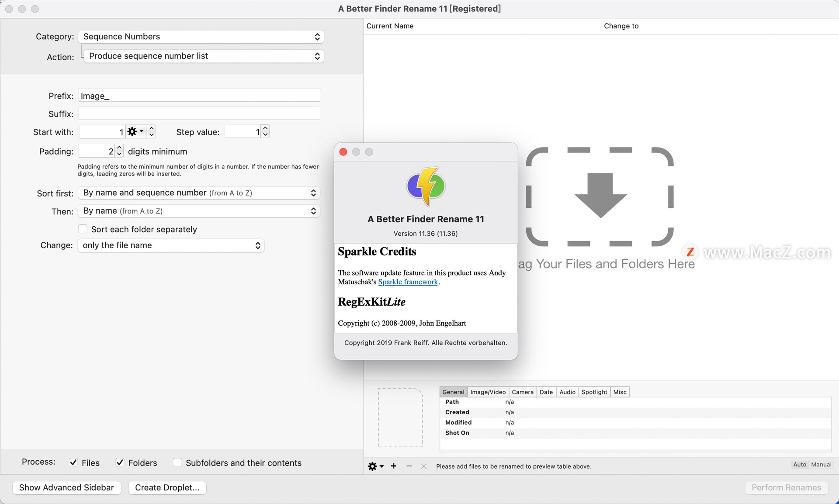The image size is (839, 504).
Task: Click the Suffix input field
Action: pyautogui.click(x=199, y=114)
